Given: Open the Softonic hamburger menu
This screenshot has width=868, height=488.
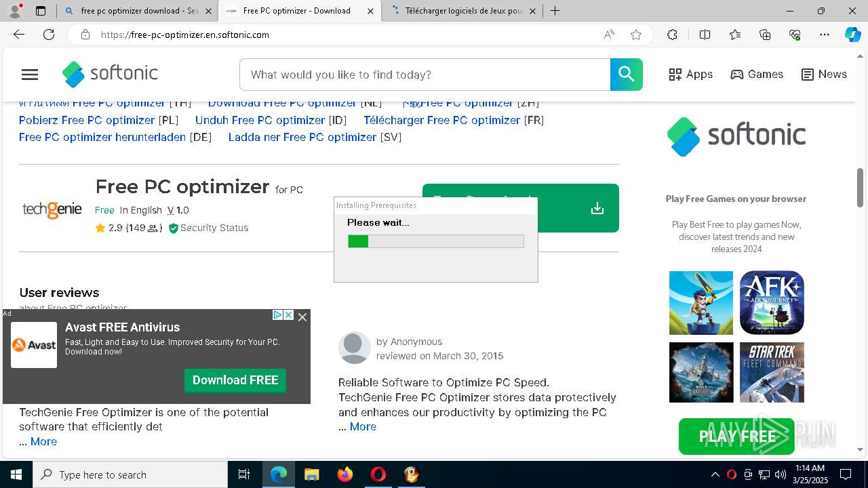Looking at the screenshot, I should (30, 75).
